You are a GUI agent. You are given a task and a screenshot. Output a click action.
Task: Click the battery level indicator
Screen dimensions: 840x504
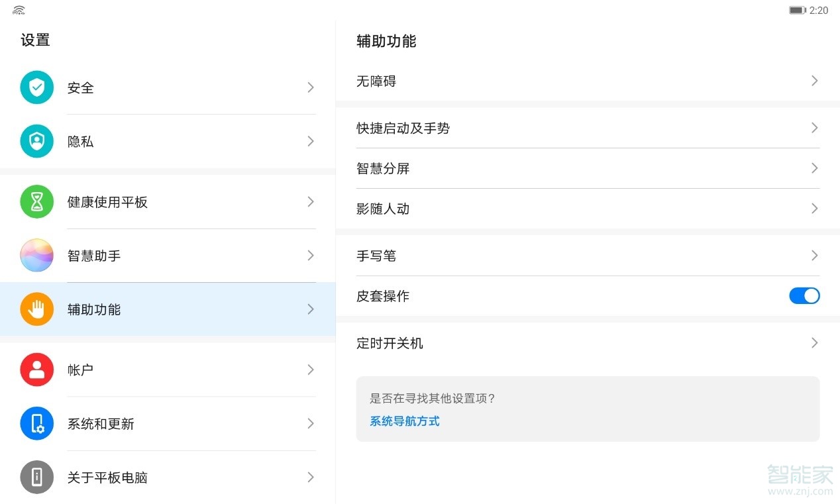(x=797, y=9)
